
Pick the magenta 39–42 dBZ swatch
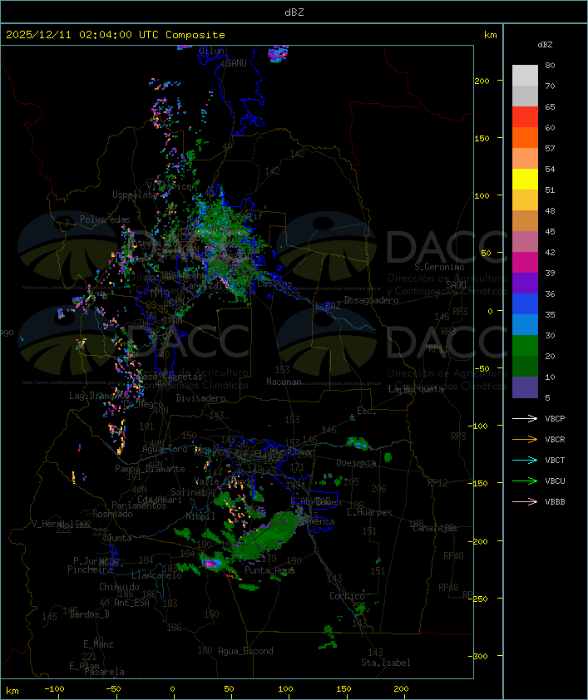pos(525,262)
